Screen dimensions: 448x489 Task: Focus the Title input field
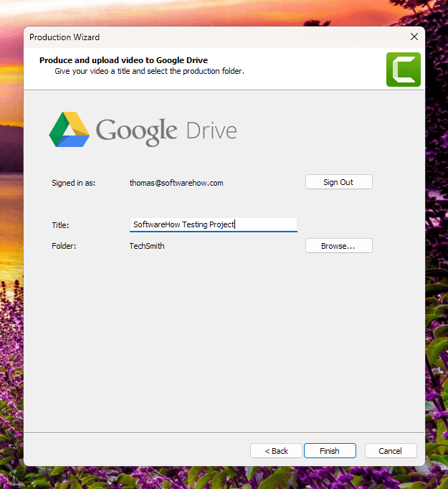214,224
